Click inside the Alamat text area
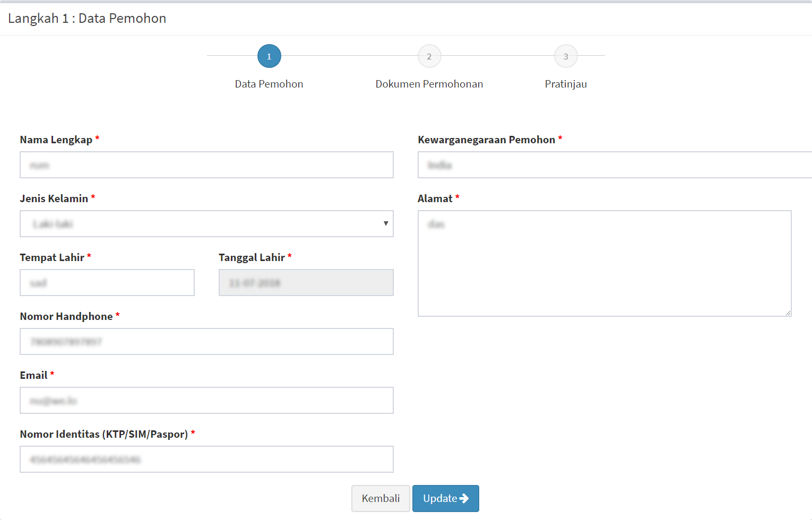Screen dimensions: 812x520 pos(604,264)
